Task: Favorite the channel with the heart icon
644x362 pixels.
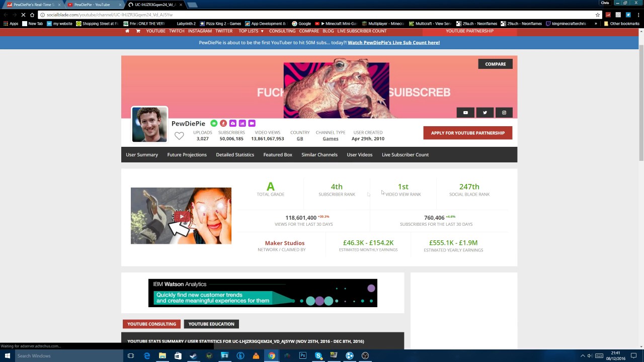Action: point(179,136)
